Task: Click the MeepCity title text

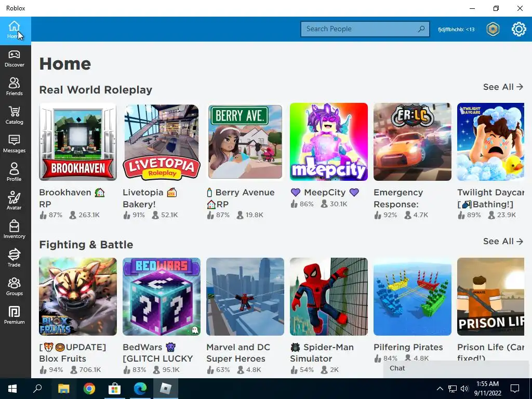Action: [325, 192]
